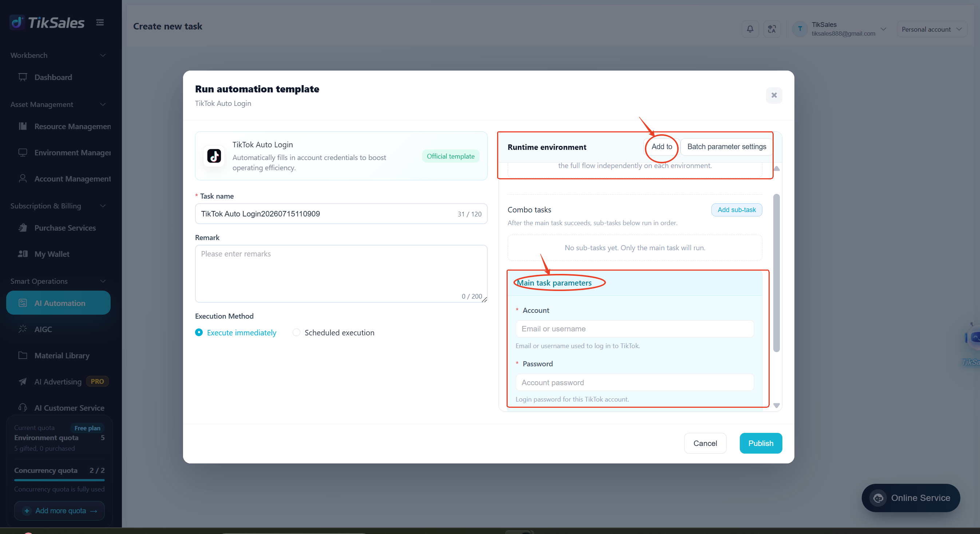Click the Environment Manager screen icon
The image size is (980, 534).
coord(23,152)
